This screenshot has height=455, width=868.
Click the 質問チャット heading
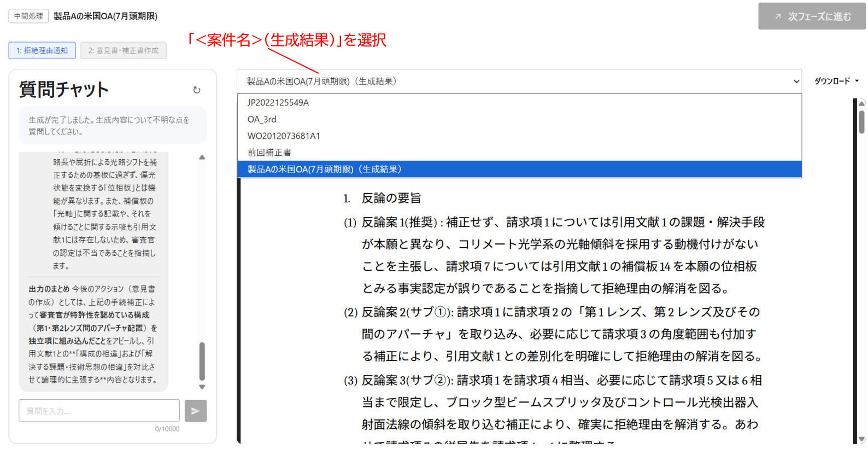[x=64, y=90]
